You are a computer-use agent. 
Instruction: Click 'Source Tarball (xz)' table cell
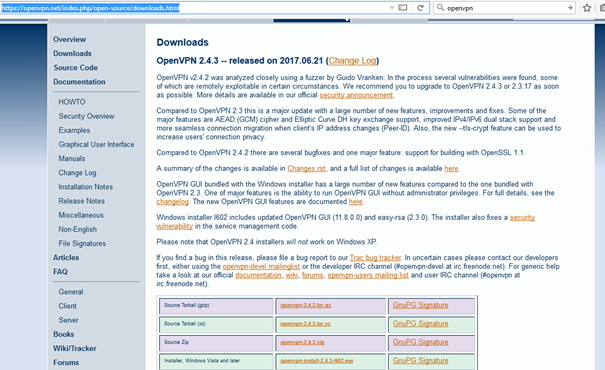(216, 325)
